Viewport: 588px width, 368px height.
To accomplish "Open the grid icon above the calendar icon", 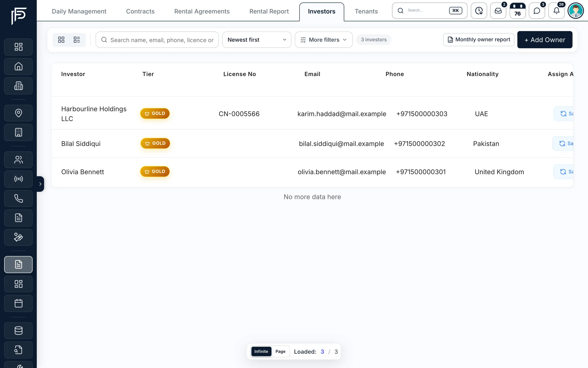I will pyautogui.click(x=18, y=284).
